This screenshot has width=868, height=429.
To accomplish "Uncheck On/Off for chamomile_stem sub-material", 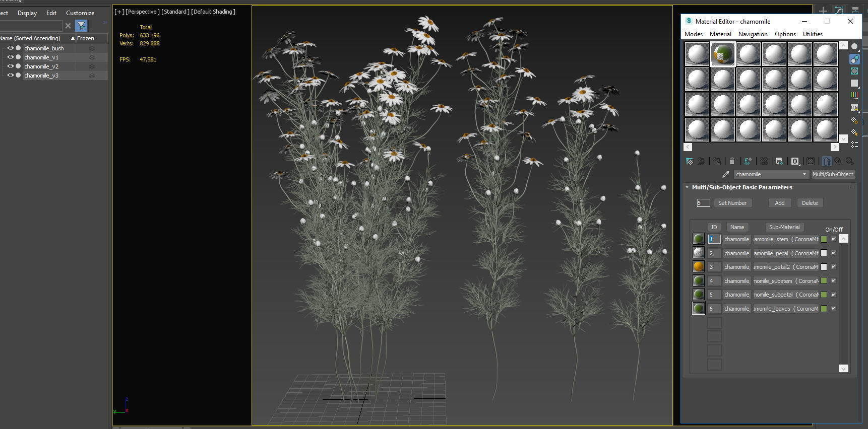I will tap(833, 239).
